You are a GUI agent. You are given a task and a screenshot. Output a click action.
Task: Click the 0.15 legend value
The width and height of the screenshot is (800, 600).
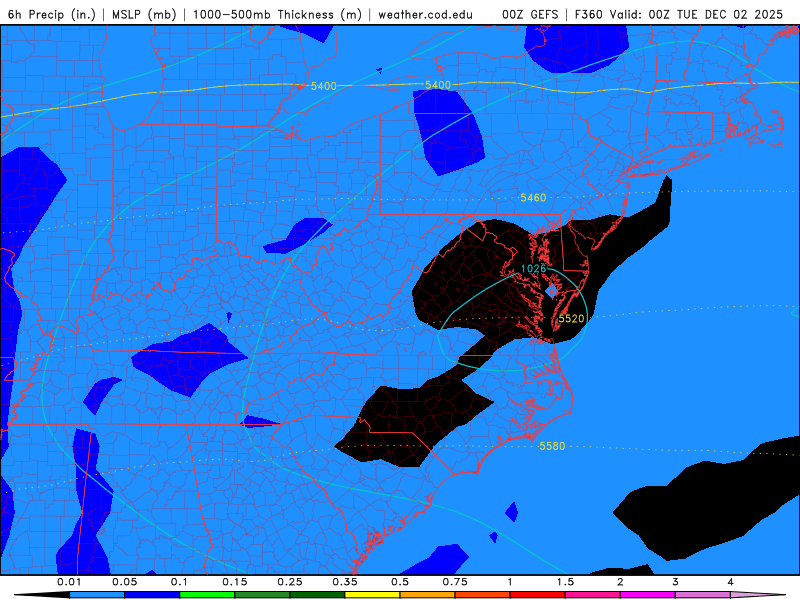(x=235, y=582)
